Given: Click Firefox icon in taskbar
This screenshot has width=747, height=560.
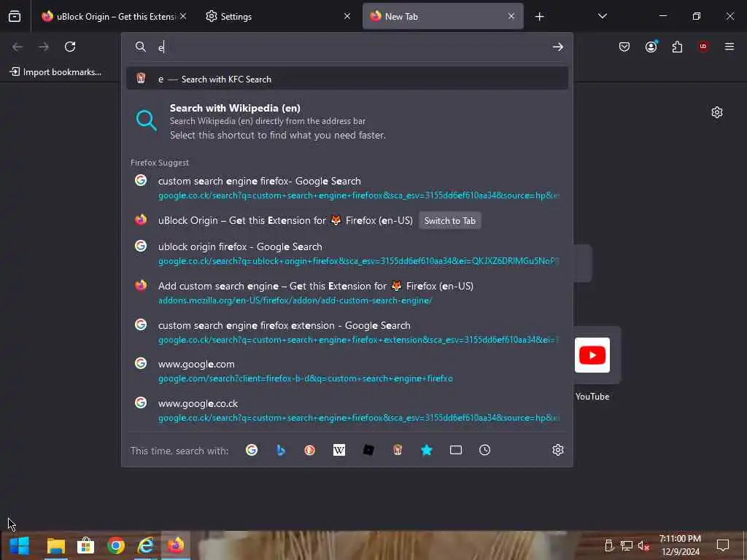Looking at the screenshot, I should 176,545.
